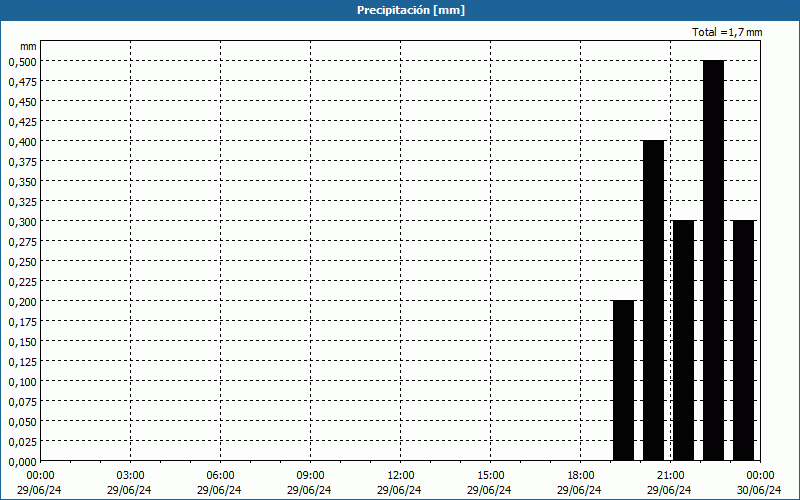800x500 pixels.
Task: Click the tallest bar reaching 0,500
Action: pos(713,261)
